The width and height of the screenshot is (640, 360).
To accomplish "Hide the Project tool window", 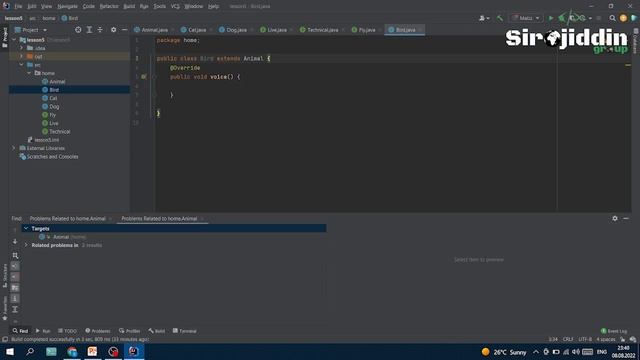I will coord(124,30).
